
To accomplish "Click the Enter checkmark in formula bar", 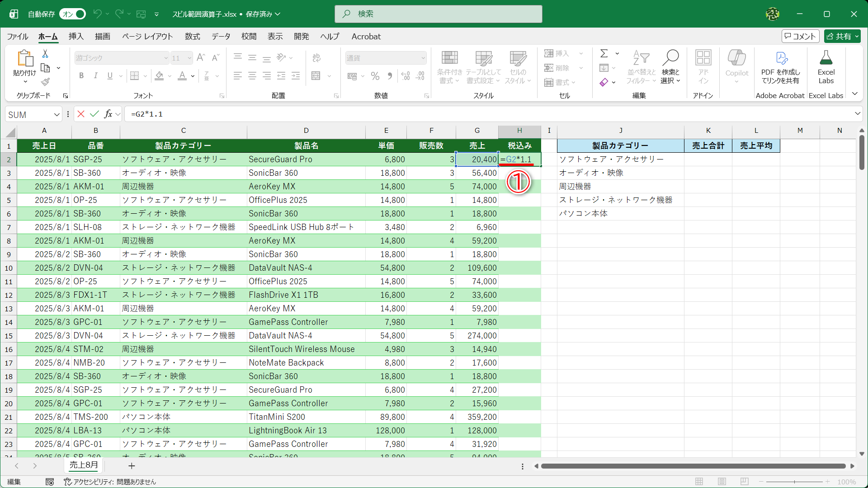I will click(x=94, y=114).
